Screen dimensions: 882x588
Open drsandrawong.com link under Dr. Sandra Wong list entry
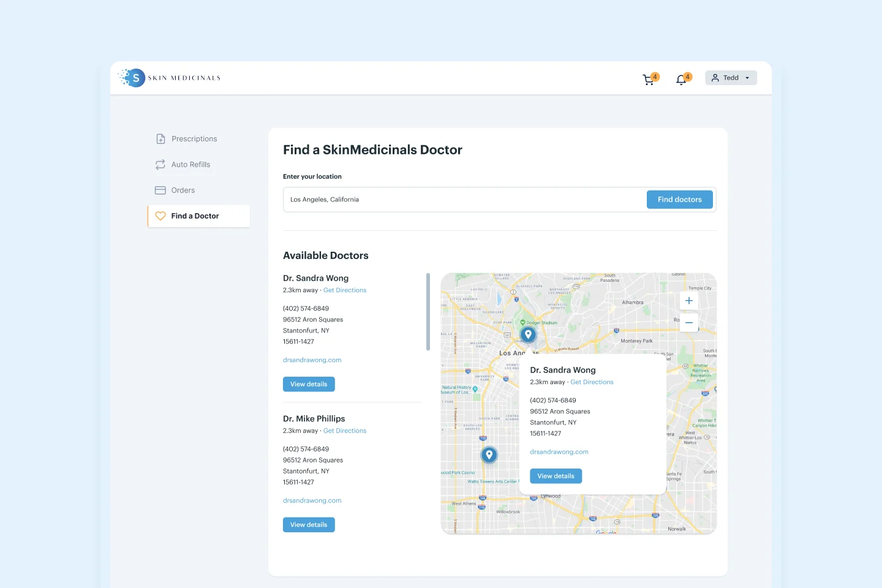(x=312, y=360)
